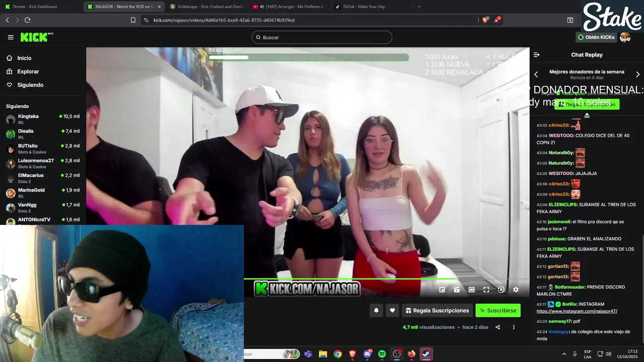Click the KICK logo
Image resolution: width=644 pixels, height=362 pixels.
pos(36,37)
